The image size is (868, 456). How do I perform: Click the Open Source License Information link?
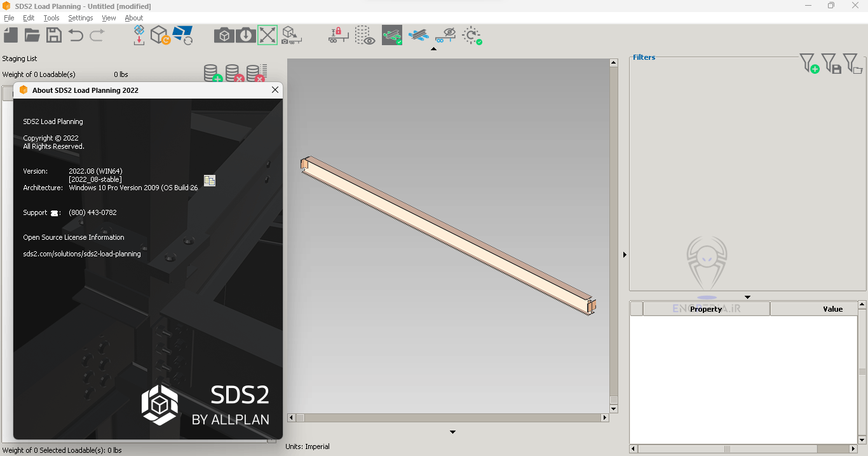[74, 237]
